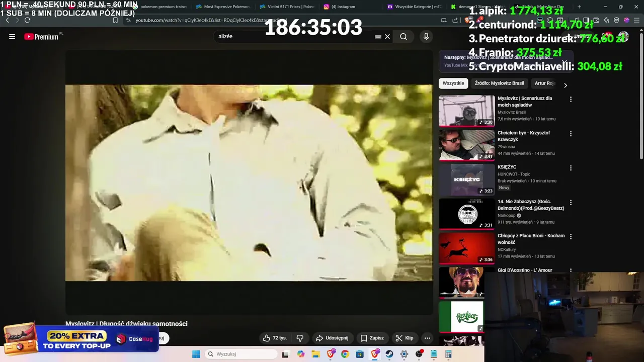The image size is (644, 362).
Task: Open File Explorer from taskbar
Action: [x=315, y=354]
